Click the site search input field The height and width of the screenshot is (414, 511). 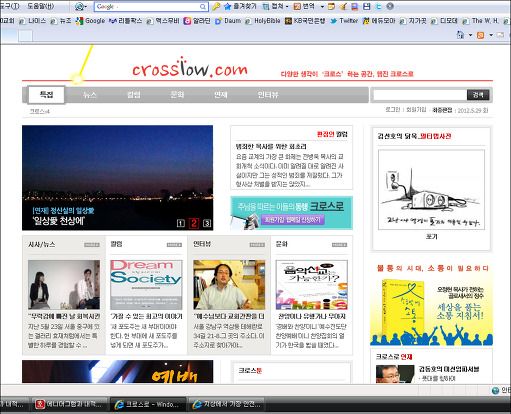[420, 95]
